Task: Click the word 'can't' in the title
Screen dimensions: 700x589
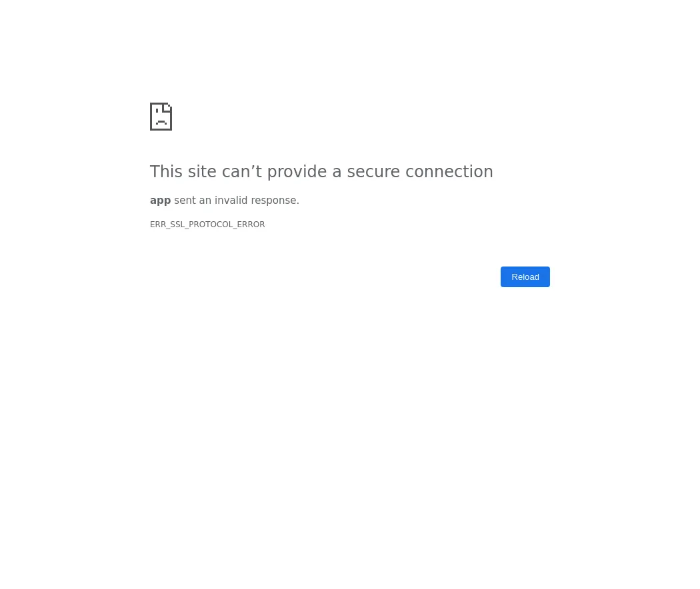Action: 241,172
